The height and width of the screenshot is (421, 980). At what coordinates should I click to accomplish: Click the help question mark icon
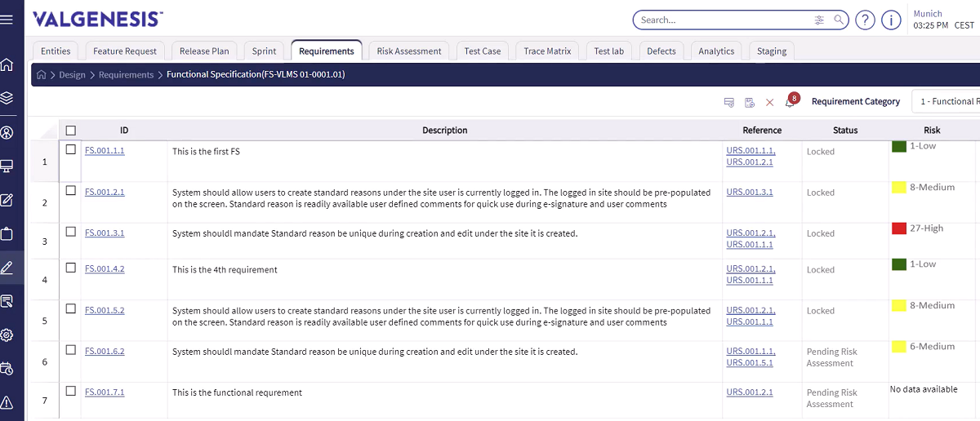[865, 20]
